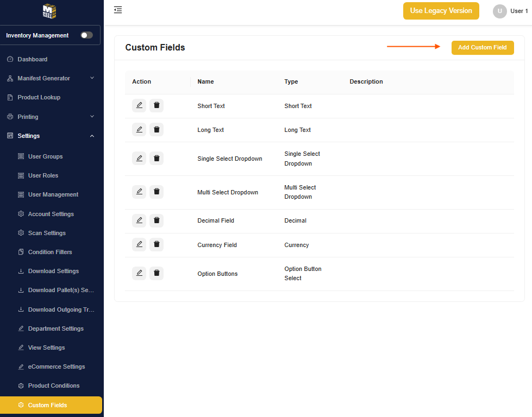
Task: Click the Custom Fields page heading
Action: [x=155, y=47]
